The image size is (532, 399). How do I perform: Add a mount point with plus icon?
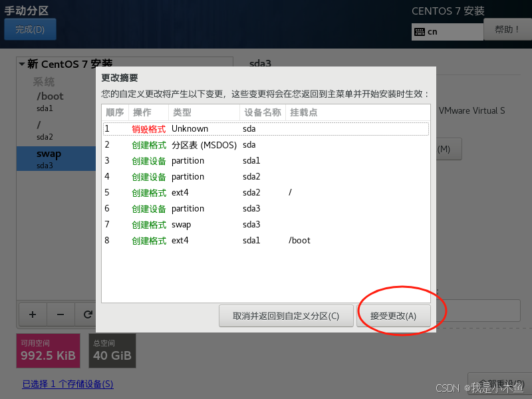click(33, 315)
